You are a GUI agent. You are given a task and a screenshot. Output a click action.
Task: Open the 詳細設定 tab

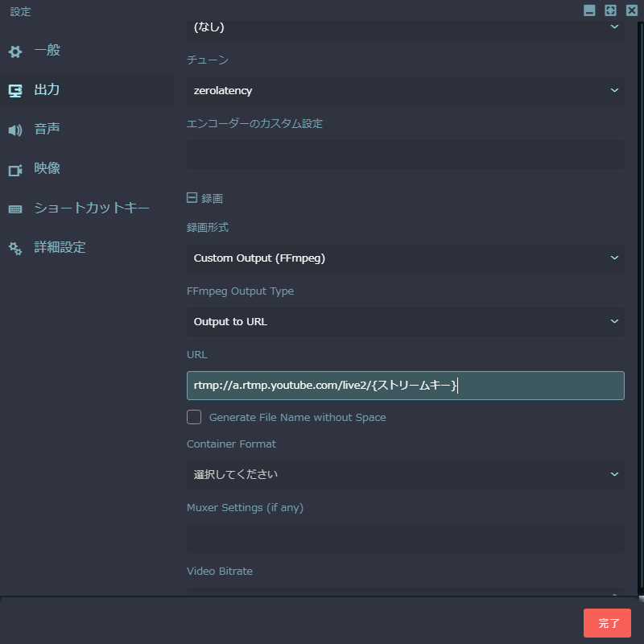click(x=87, y=248)
